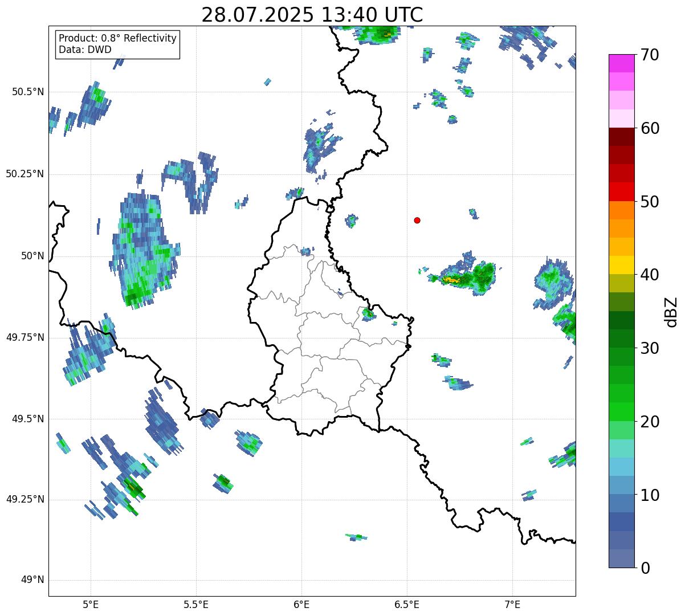
Task: Click the "Product: 0.8° Reflectivity" text
Action: (x=118, y=38)
